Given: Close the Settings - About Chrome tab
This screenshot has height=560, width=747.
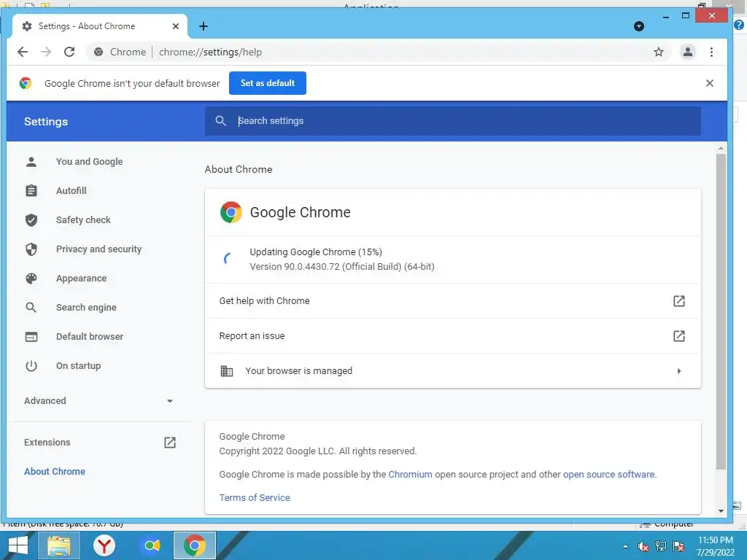Looking at the screenshot, I should [176, 26].
